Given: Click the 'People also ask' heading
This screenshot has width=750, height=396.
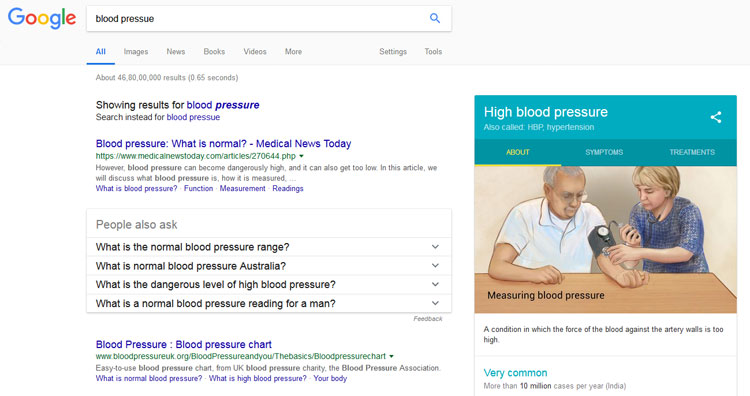Looking at the screenshot, I should coord(136,224).
